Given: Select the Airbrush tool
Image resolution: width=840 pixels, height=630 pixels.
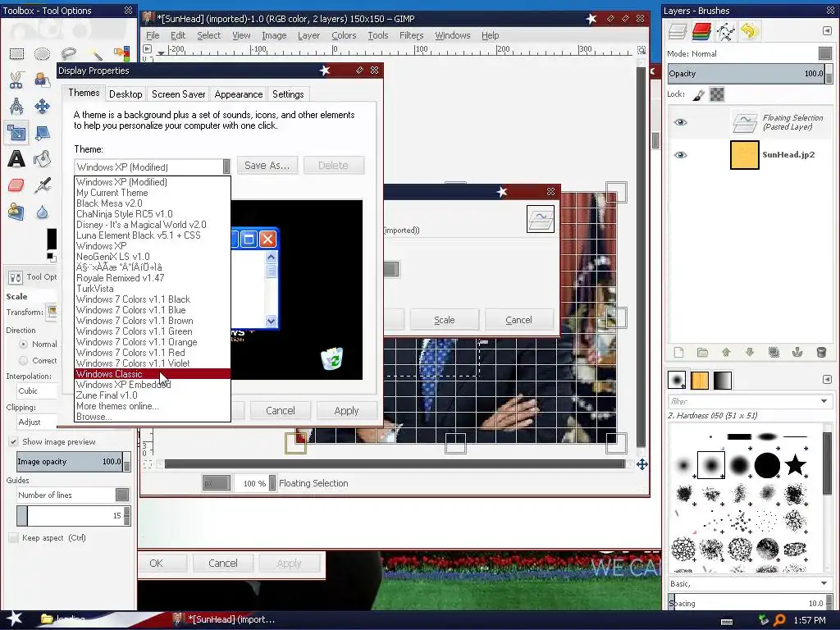Looking at the screenshot, I should click(x=43, y=185).
